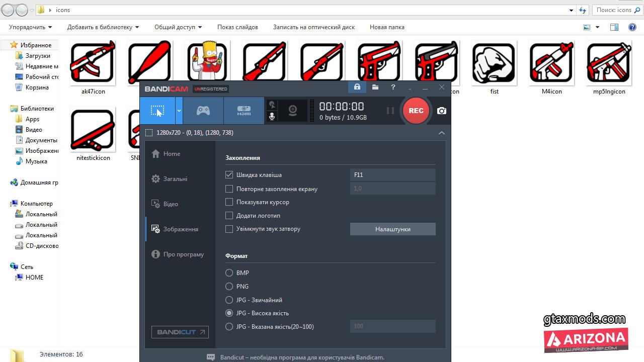Viewport: 644px width, 362px height.
Task: Expand the screen recording mode dropdown arrow
Action: (x=179, y=111)
